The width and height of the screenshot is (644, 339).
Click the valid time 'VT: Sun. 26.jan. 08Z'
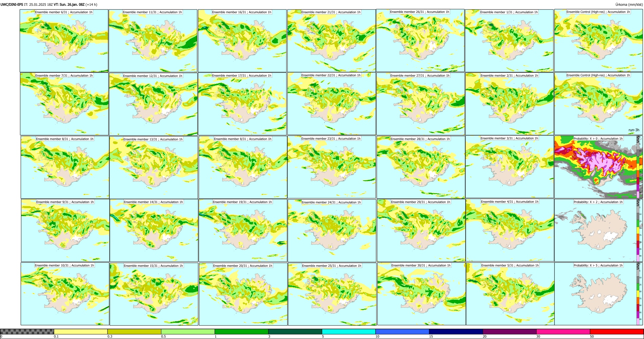[69, 4]
